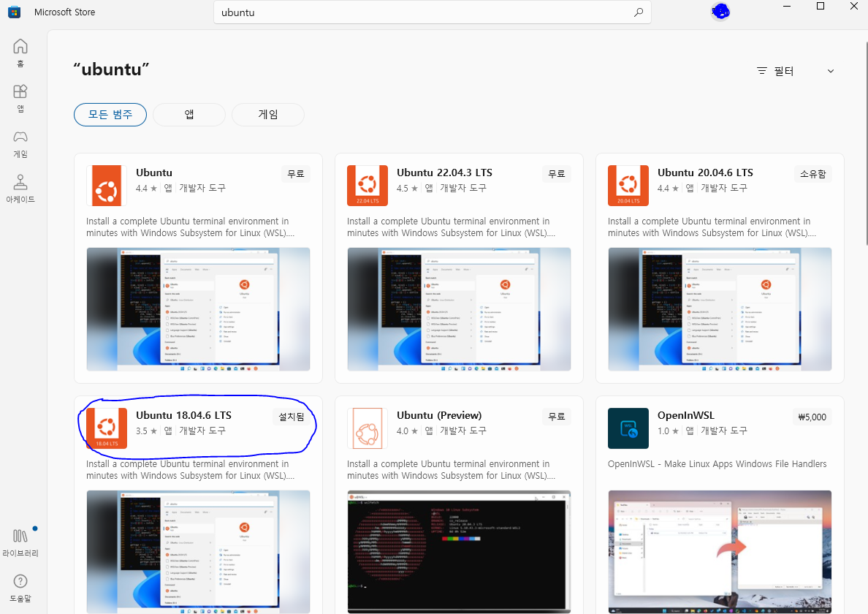Click the 4.5 rating on Ubuntu 22.04.3 LTS

coord(406,189)
